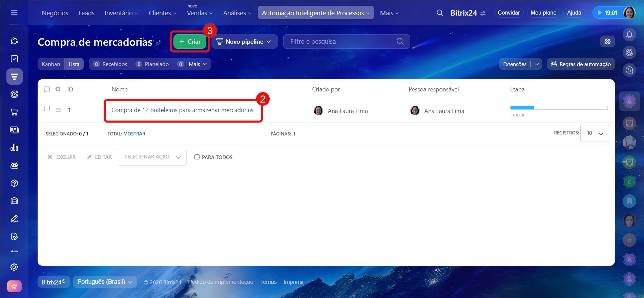This screenshot has width=644, height=298.
Task: Open the Registros per-page dropdown
Action: tap(594, 133)
